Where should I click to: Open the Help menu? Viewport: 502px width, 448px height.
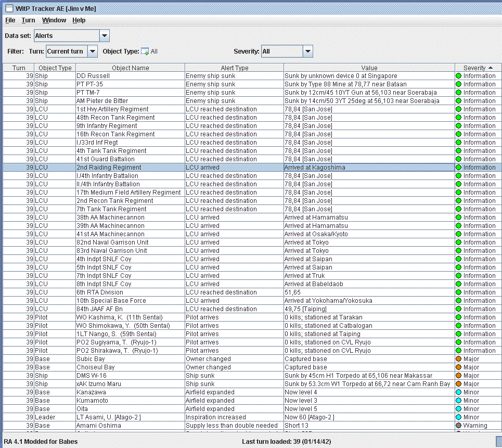[x=79, y=20]
